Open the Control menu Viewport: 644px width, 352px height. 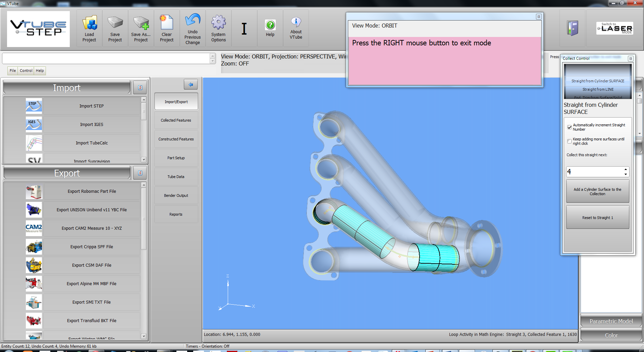[x=26, y=71]
